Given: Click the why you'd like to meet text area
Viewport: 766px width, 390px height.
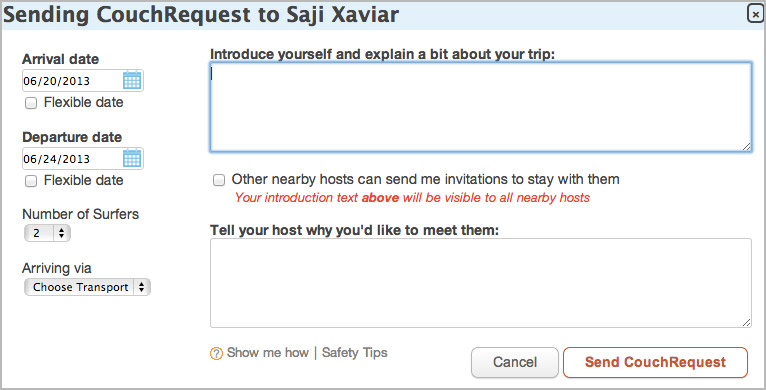Looking at the screenshot, I should point(481,283).
